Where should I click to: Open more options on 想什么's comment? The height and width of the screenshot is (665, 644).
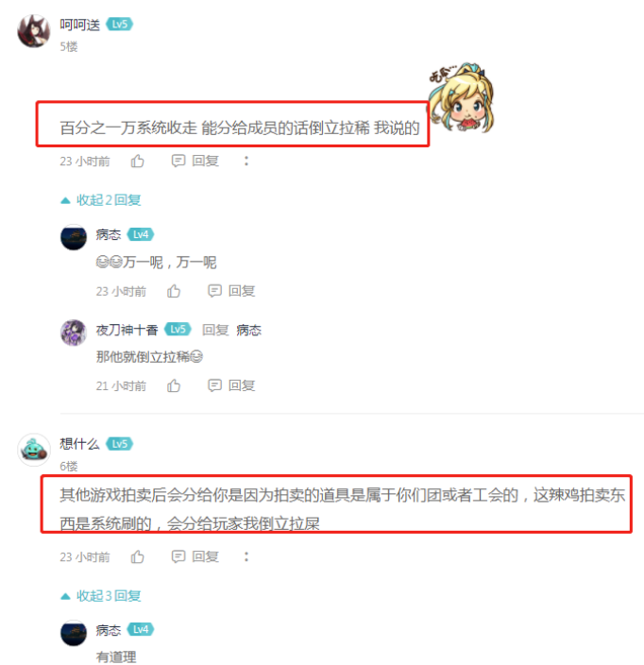246,557
